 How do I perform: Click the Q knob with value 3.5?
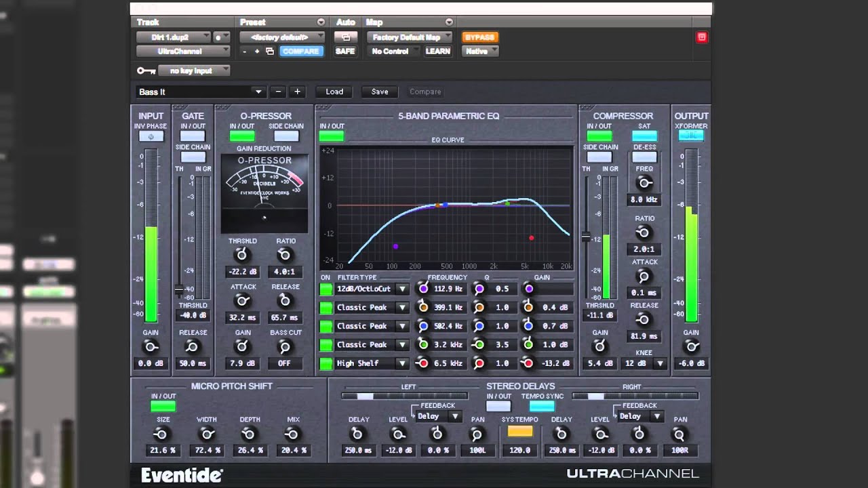pos(479,344)
